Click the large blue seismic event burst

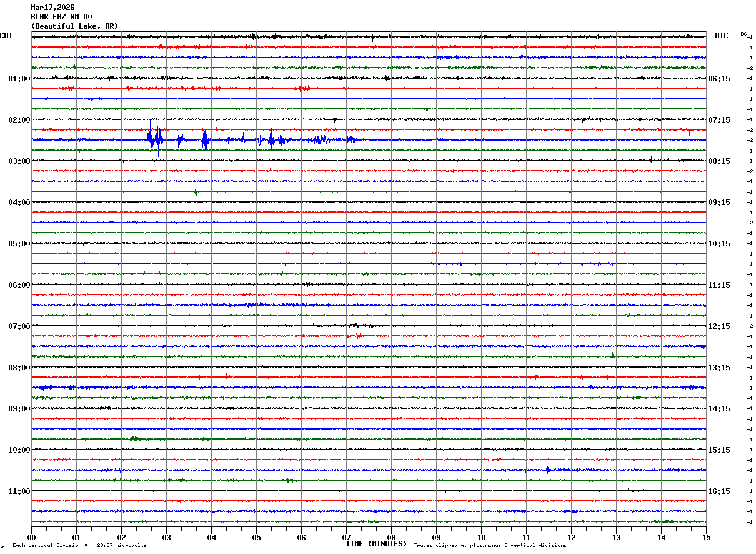[155, 139]
